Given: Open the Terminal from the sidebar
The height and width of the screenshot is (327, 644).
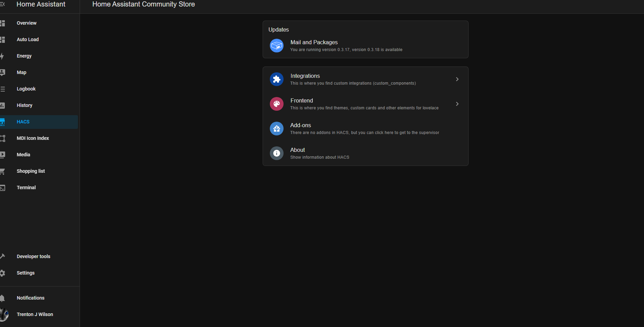Looking at the screenshot, I should tap(26, 187).
